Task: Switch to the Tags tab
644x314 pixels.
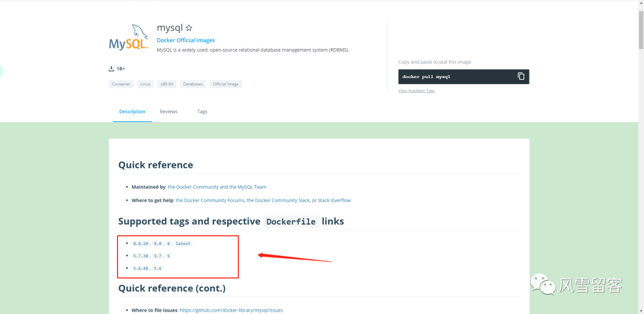Action: tap(202, 111)
